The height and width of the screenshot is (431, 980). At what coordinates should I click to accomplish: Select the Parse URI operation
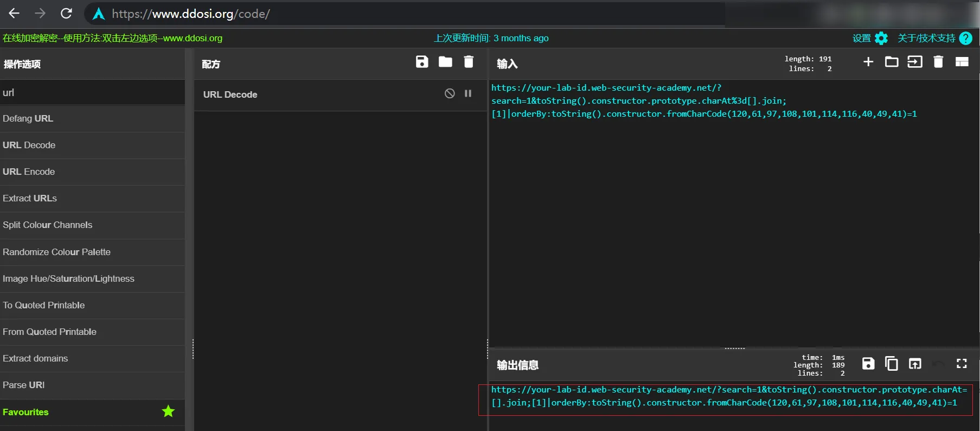pyautogui.click(x=92, y=385)
